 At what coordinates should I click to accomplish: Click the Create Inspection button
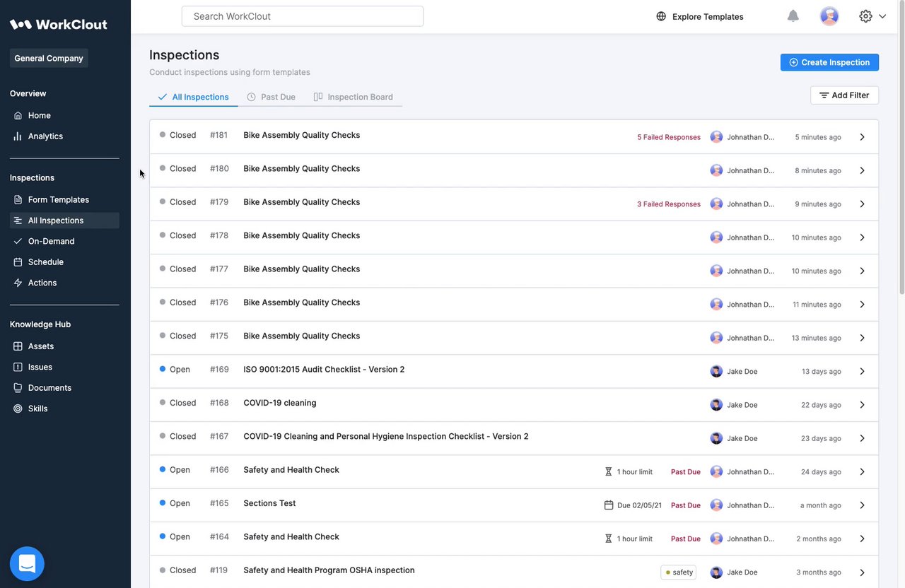829,62
